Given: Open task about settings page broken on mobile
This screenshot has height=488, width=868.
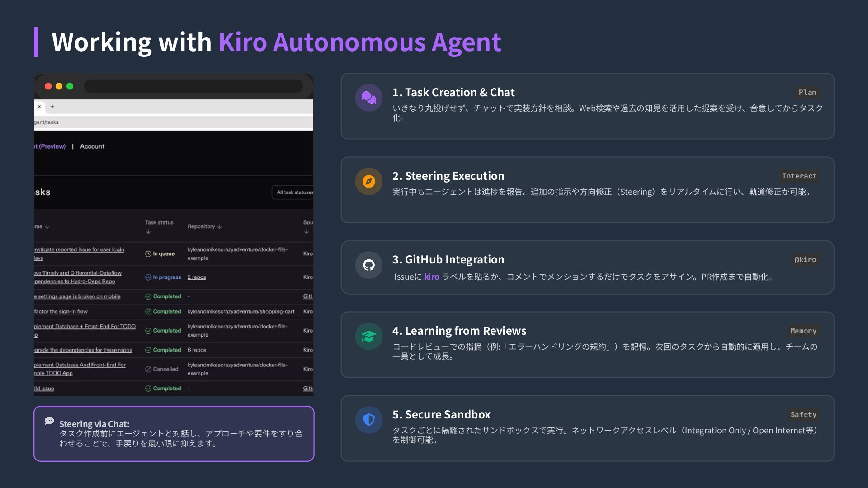Looking at the screenshot, I should (x=78, y=296).
